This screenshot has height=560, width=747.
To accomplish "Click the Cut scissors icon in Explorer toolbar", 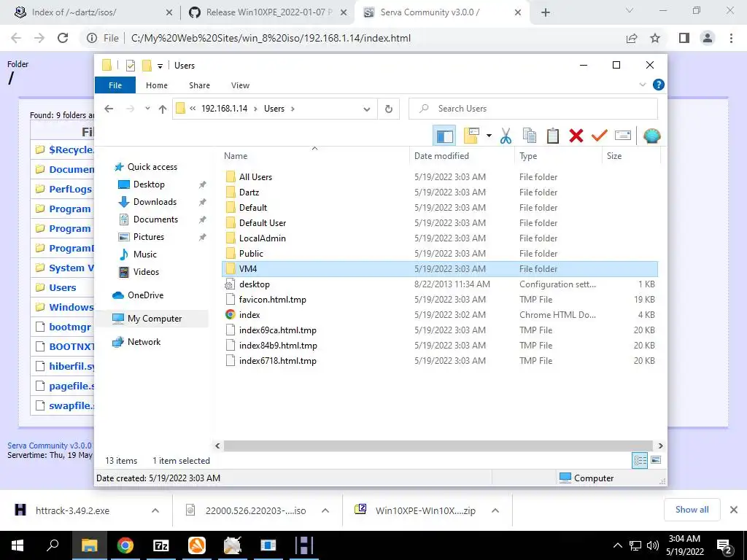I will (x=506, y=136).
